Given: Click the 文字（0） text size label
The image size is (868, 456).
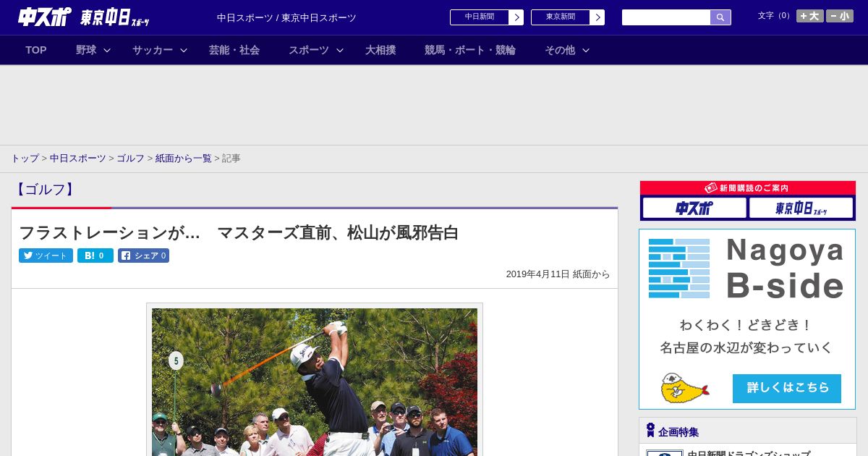Looking at the screenshot, I should (775, 16).
